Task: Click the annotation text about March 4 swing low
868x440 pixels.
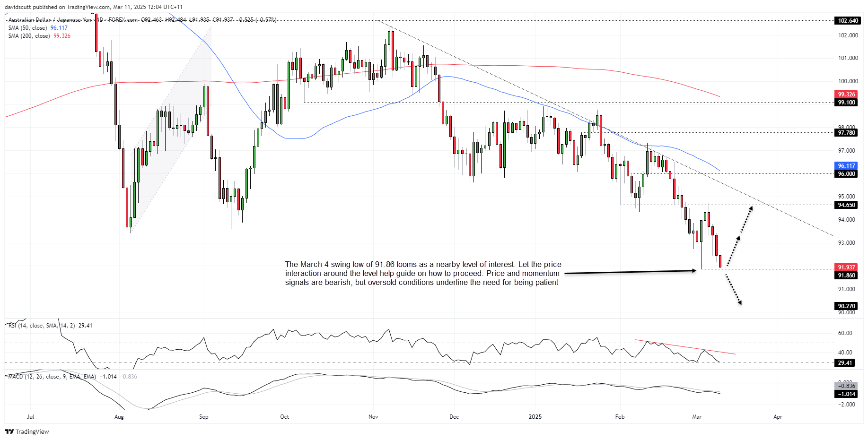Action: pos(423,274)
